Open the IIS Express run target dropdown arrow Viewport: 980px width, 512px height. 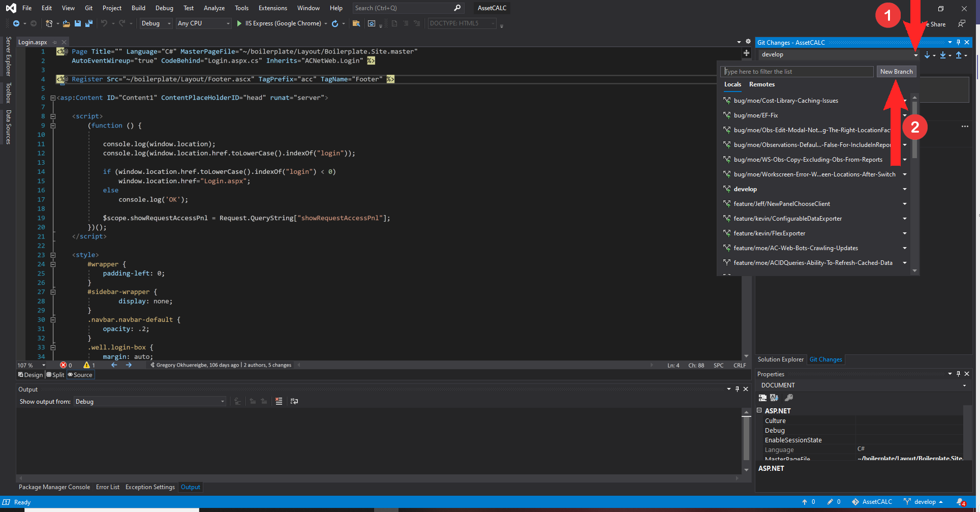[326, 23]
